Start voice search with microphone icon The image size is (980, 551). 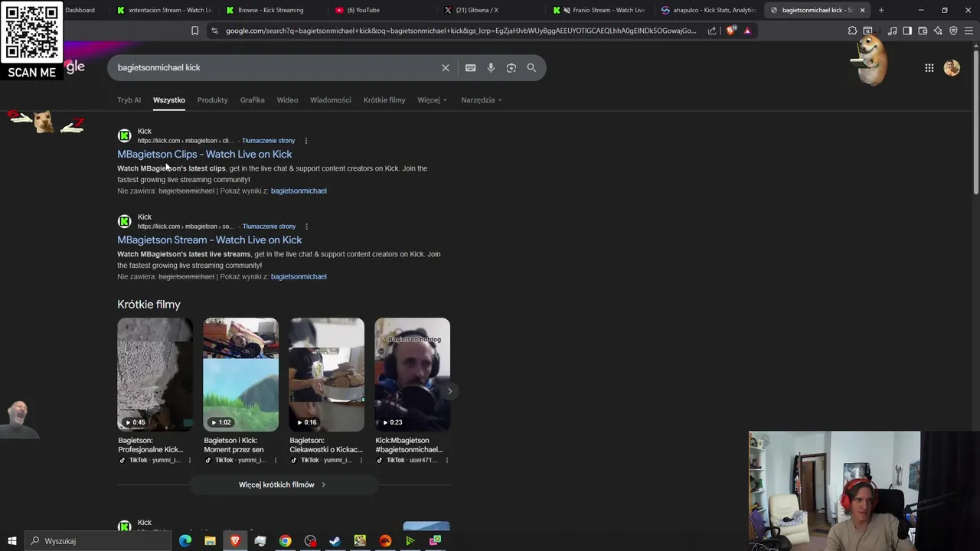[x=491, y=67]
